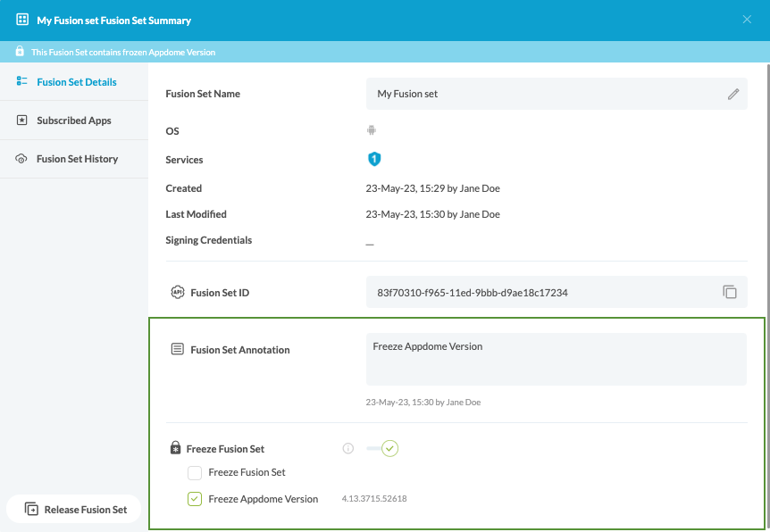The height and width of the screenshot is (532, 770).
Task: Switch to the Subscribed Apps section
Action: pyautogui.click(x=73, y=121)
